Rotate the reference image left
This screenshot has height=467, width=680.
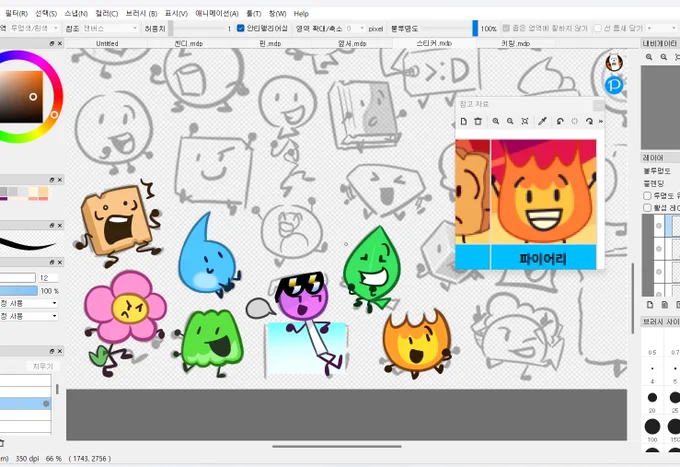coord(560,121)
